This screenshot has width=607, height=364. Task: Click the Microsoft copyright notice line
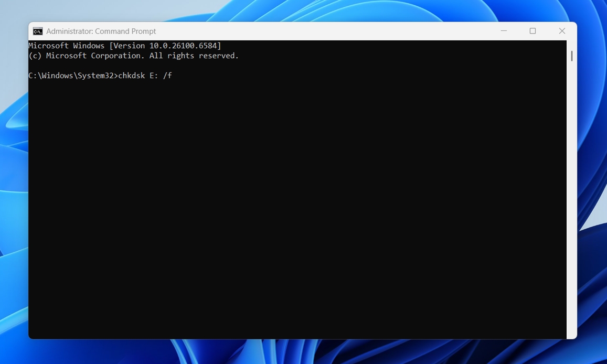[133, 55]
